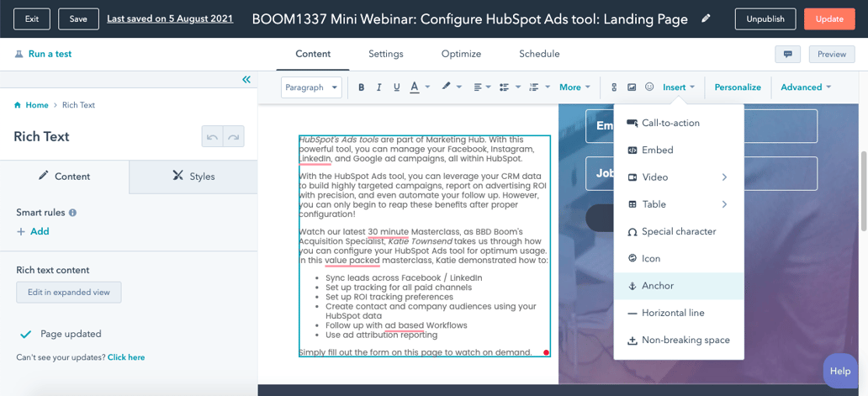Click the text color letter A icon

coord(414,87)
